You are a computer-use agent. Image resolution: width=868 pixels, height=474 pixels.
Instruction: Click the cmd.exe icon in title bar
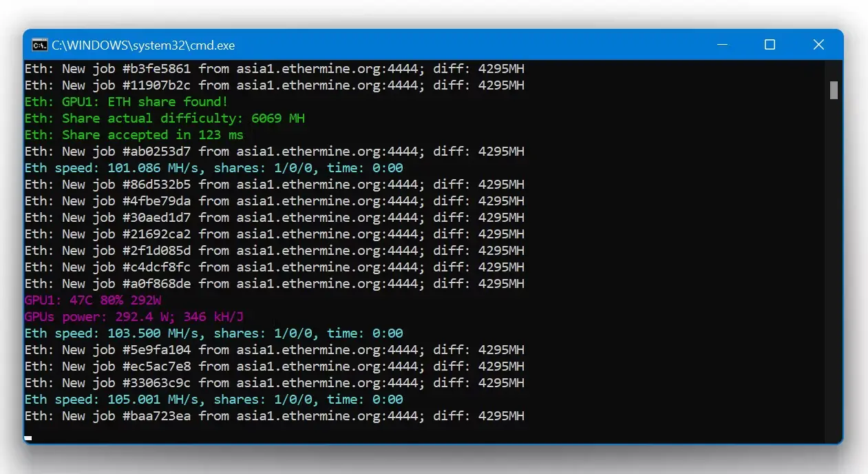[39, 45]
